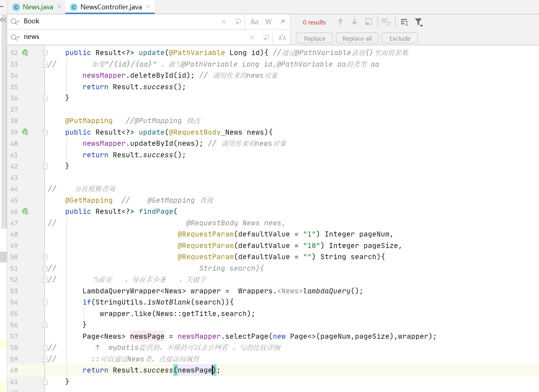Image resolution: width=539 pixels, height=392 pixels.
Task: Navigate to previous search occurrence
Action: click(x=340, y=22)
